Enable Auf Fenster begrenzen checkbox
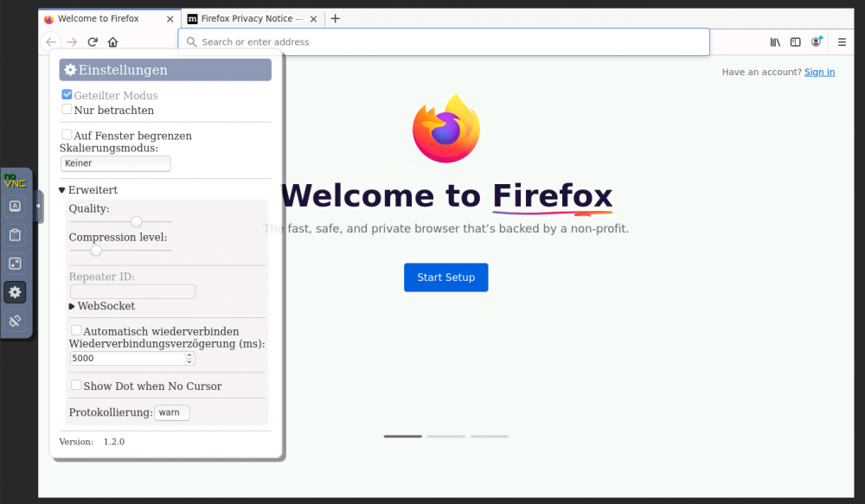 (x=67, y=135)
